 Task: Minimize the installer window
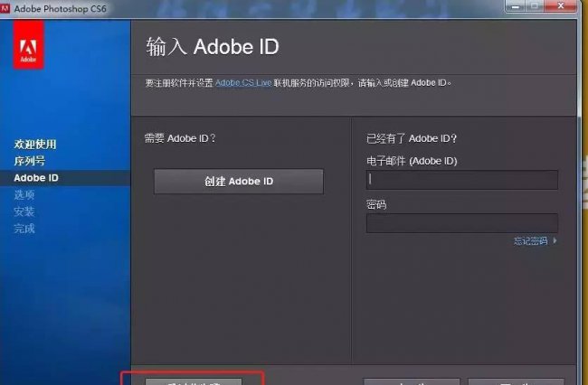[517, 6]
